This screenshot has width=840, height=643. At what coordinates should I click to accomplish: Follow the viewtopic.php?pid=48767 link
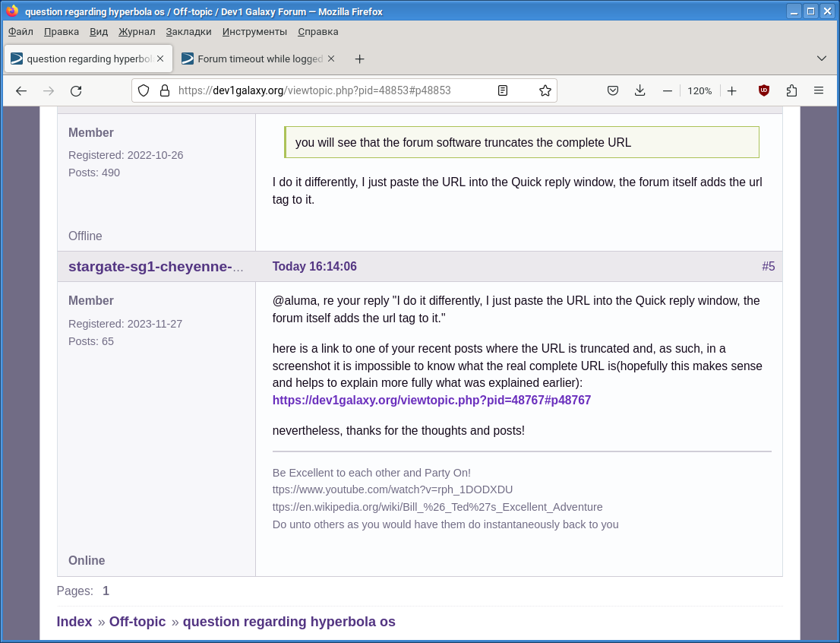pos(431,400)
